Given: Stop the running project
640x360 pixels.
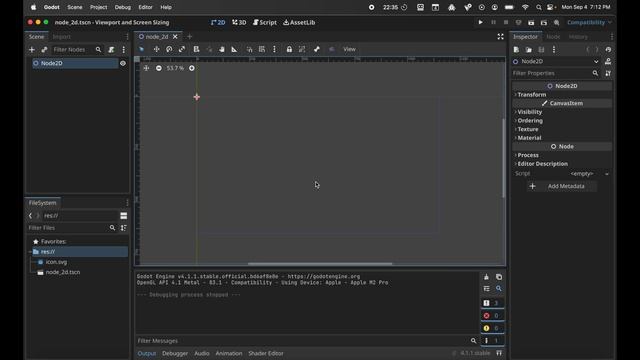Looking at the screenshot, I should point(506,22).
